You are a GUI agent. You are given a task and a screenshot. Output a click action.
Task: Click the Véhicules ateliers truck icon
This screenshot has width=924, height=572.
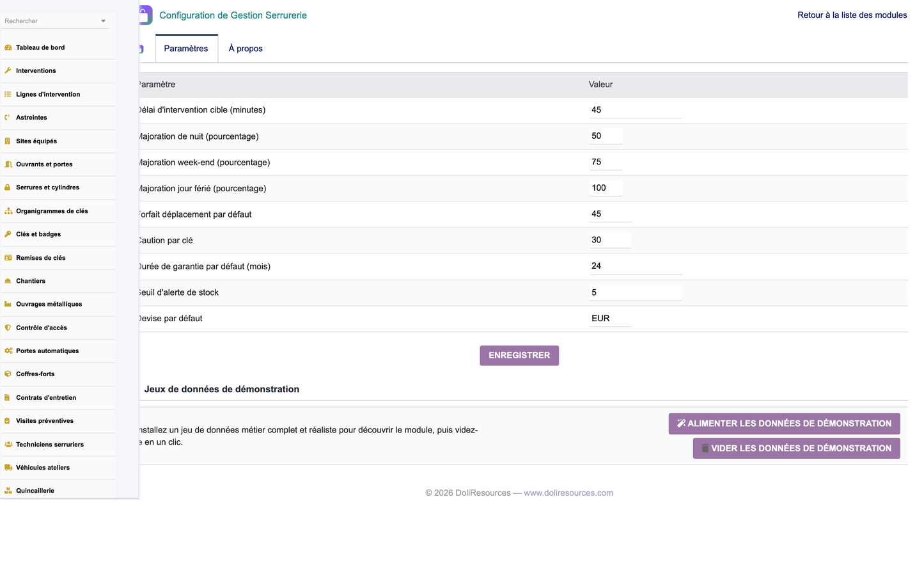coord(8,467)
